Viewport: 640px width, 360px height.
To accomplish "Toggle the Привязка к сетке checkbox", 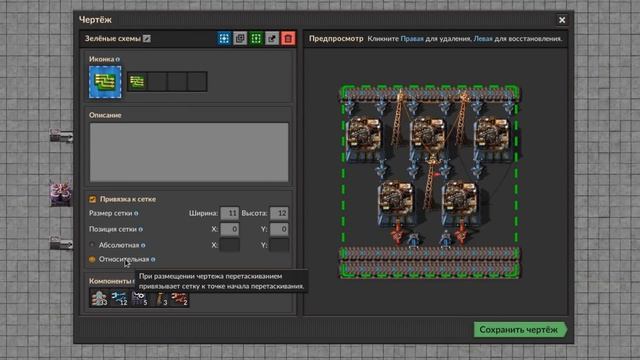I will [93, 199].
